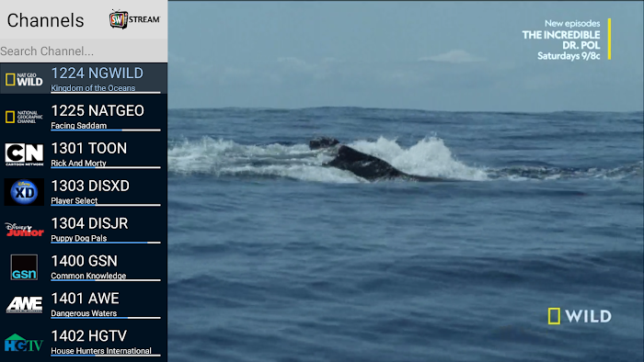Viewport: 644px width, 362px height.
Task: Click the Facing Saddam program title
Action: click(x=79, y=126)
